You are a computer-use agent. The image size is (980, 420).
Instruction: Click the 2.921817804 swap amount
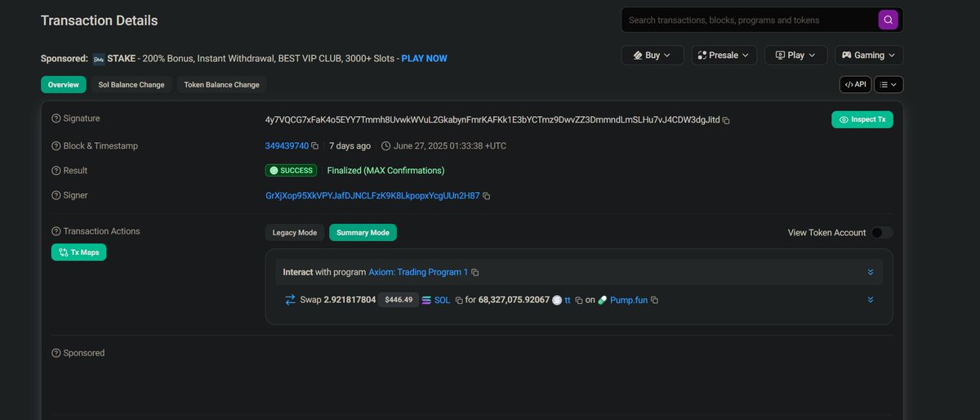(350, 301)
